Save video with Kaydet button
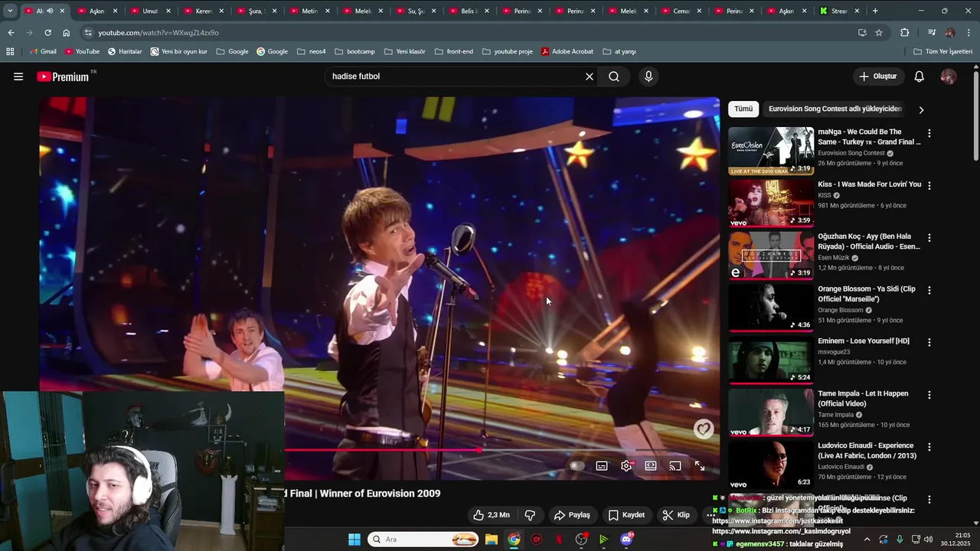Viewport: 980px width, 551px height. coord(626,515)
